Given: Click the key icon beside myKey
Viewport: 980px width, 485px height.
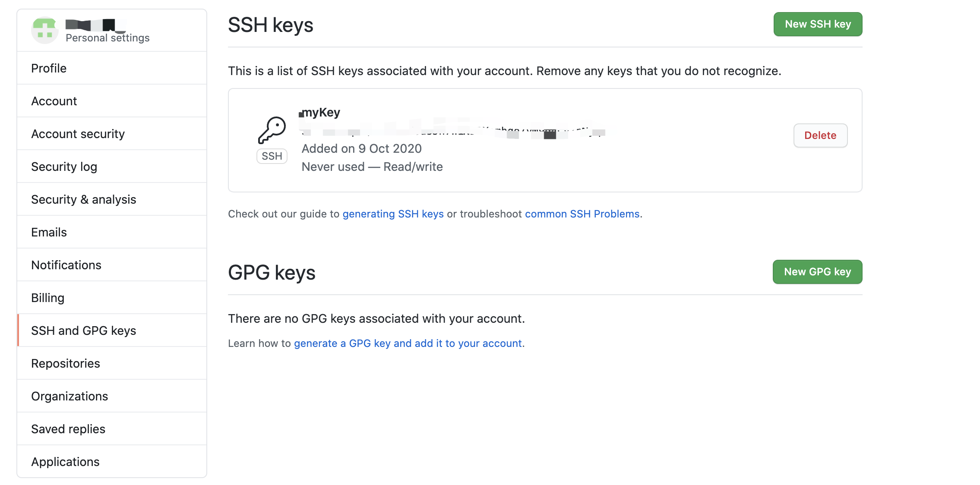Looking at the screenshot, I should click(x=272, y=130).
